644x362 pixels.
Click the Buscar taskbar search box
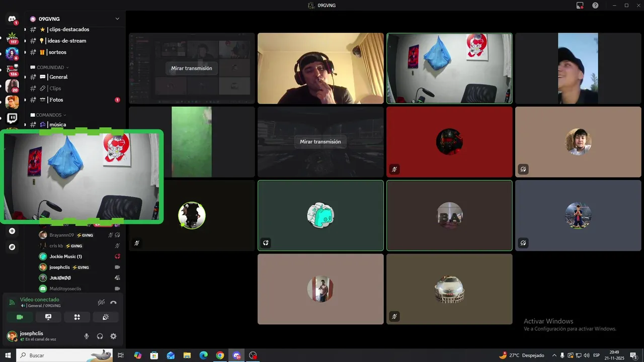(x=64, y=355)
